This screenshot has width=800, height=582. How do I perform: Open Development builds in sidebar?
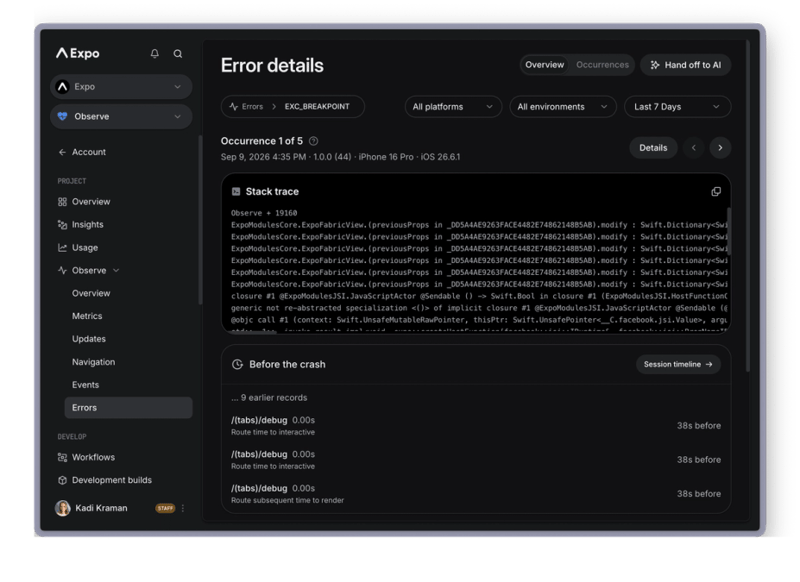click(105, 480)
